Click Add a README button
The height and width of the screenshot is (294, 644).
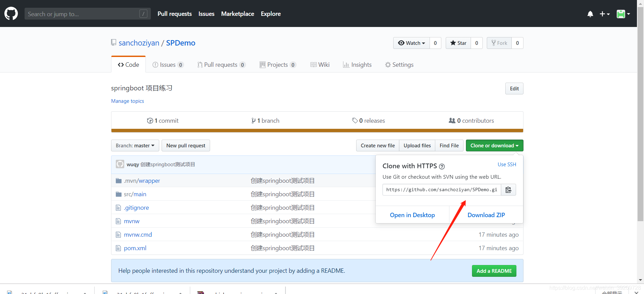coord(494,271)
